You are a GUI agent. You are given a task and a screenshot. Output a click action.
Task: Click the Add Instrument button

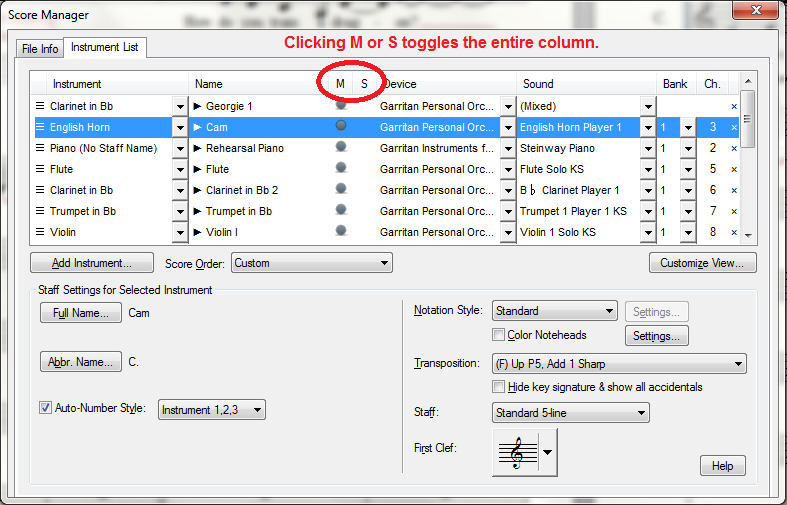pos(92,263)
